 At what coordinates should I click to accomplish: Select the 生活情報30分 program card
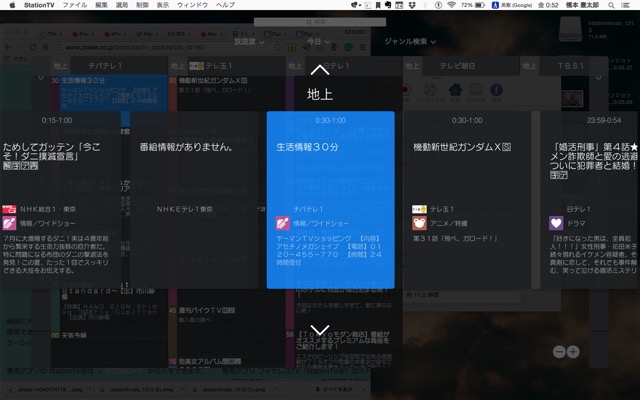[331, 200]
